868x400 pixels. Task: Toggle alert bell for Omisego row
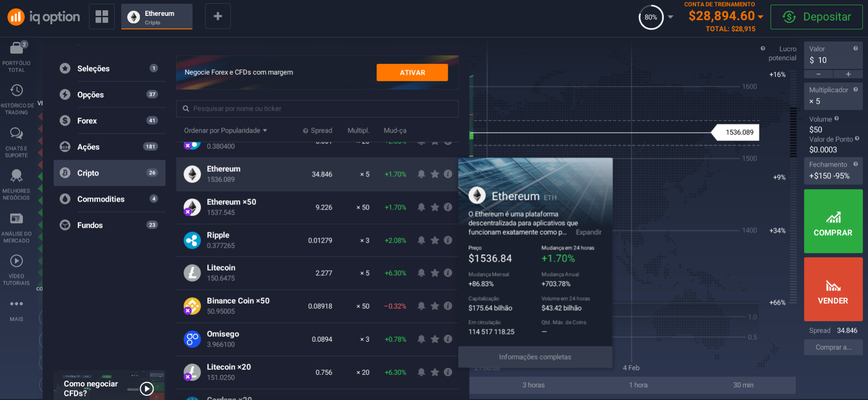(421, 339)
